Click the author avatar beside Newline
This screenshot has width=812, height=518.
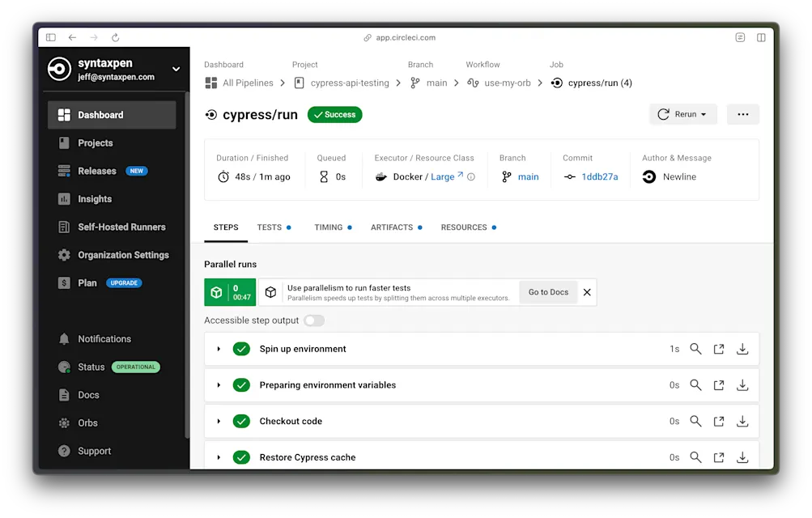tap(649, 177)
